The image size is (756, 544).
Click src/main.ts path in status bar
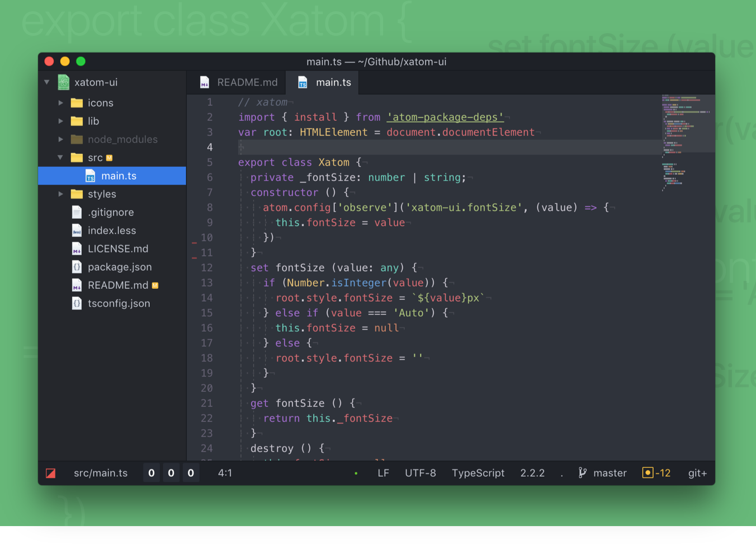pyautogui.click(x=101, y=473)
